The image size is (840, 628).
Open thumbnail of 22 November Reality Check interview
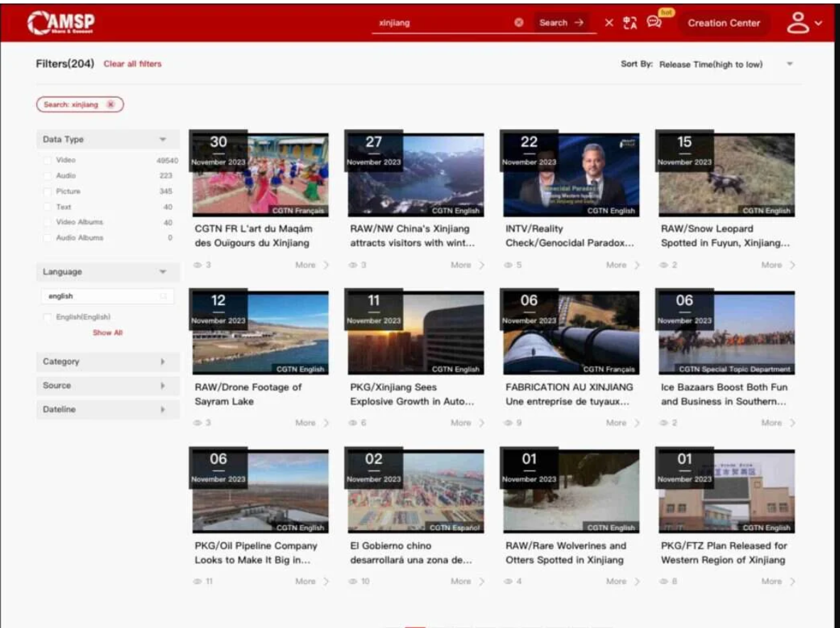point(571,175)
